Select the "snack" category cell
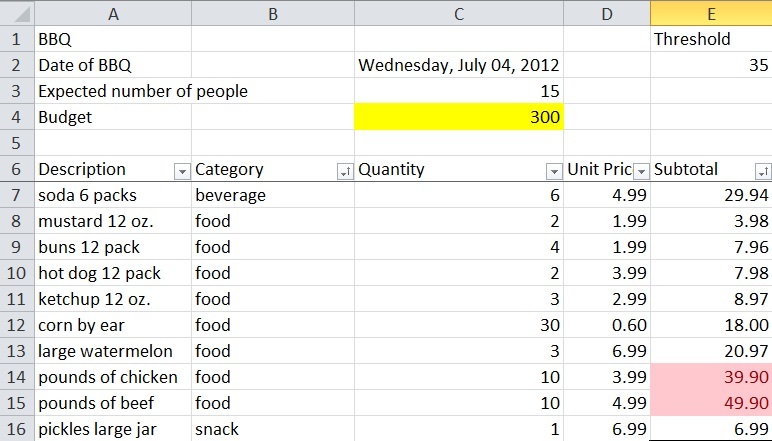This screenshot has height=441, width=772. tap(272, 429)
